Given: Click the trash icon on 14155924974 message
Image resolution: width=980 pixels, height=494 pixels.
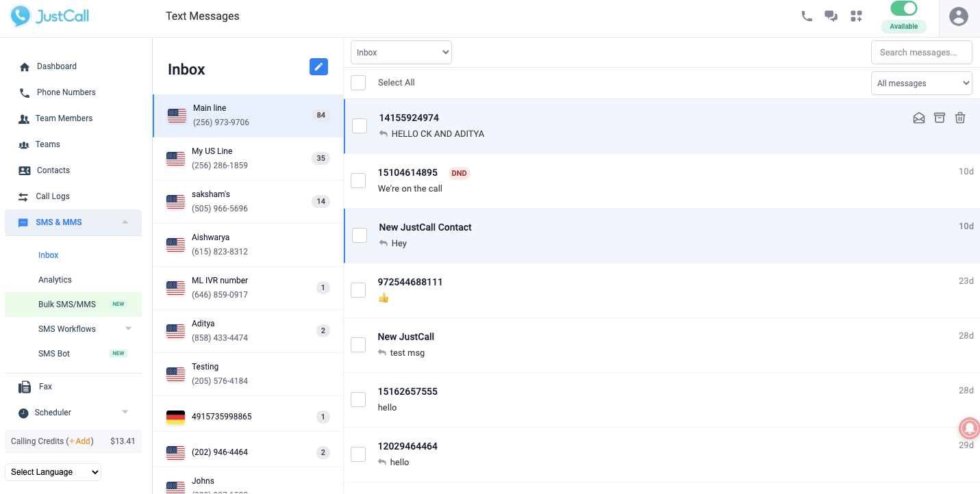Looking at the screenshot, I should click(960, 118).
